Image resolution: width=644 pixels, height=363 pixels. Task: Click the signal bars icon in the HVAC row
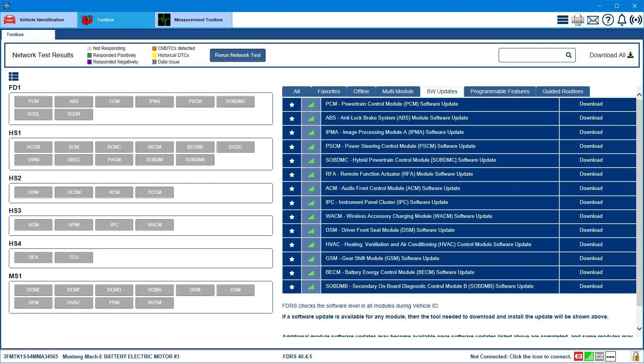(x=311, y=245)
